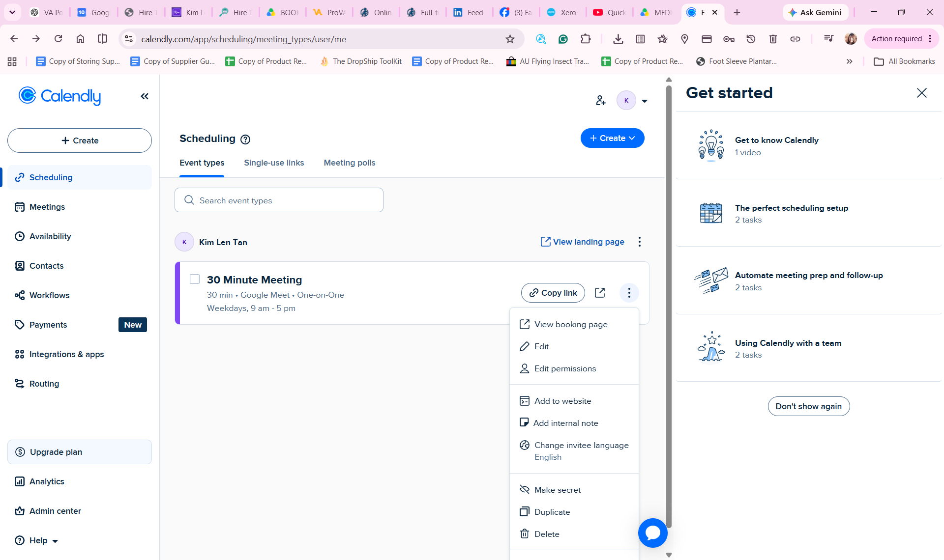Open the account avatar dropdown arrow
This screenshot has height=560, width=944.
click(x=644, y=101)
